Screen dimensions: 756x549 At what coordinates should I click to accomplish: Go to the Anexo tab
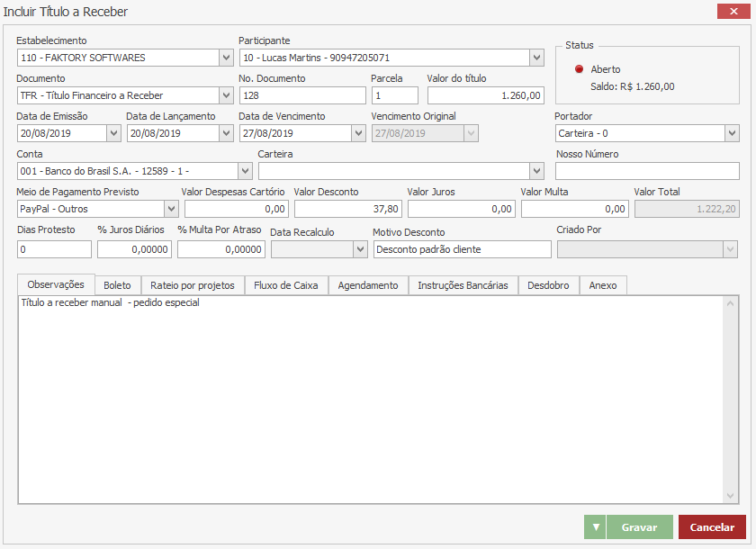(x=603, y=285)
